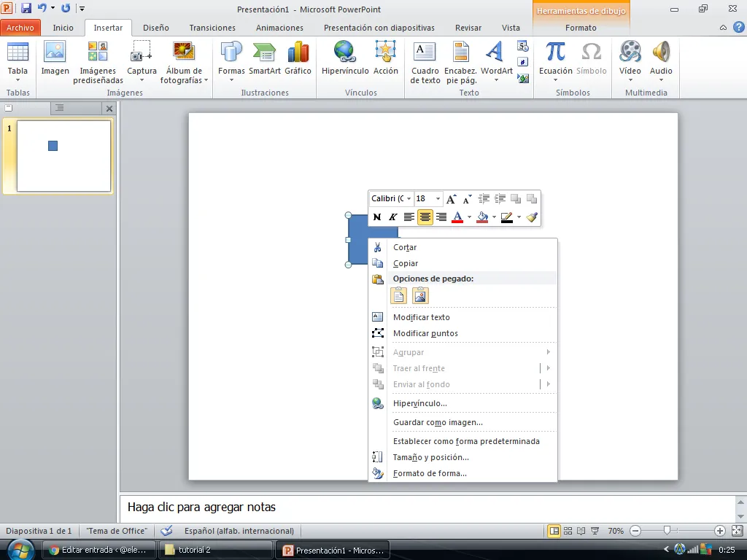Image resolution: width=747 pixels, height=560 pixels.
Task: Insert Audio from Multimedia
Action: (x=661, y=61)
